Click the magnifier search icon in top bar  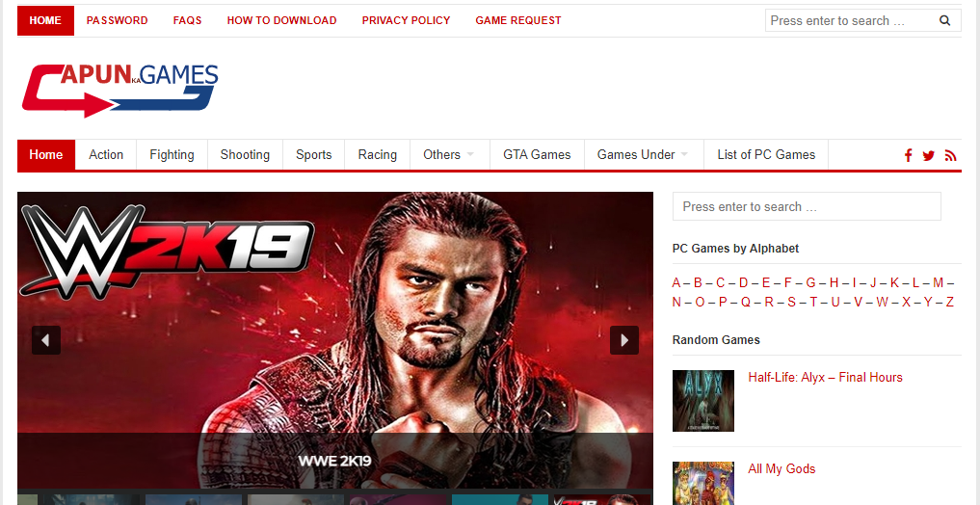tap(944, 20)
